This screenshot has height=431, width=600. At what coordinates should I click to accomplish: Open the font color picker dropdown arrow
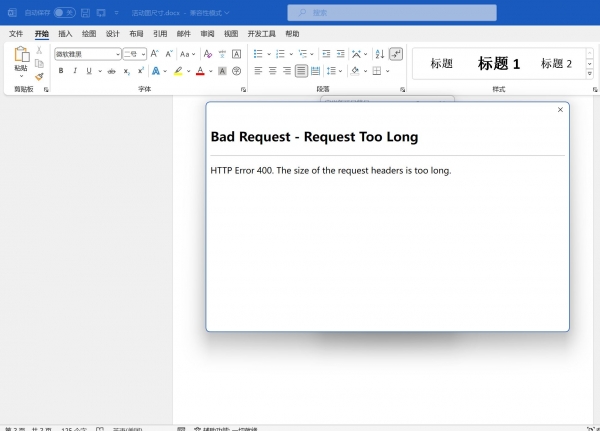click(x=211, y=71)
